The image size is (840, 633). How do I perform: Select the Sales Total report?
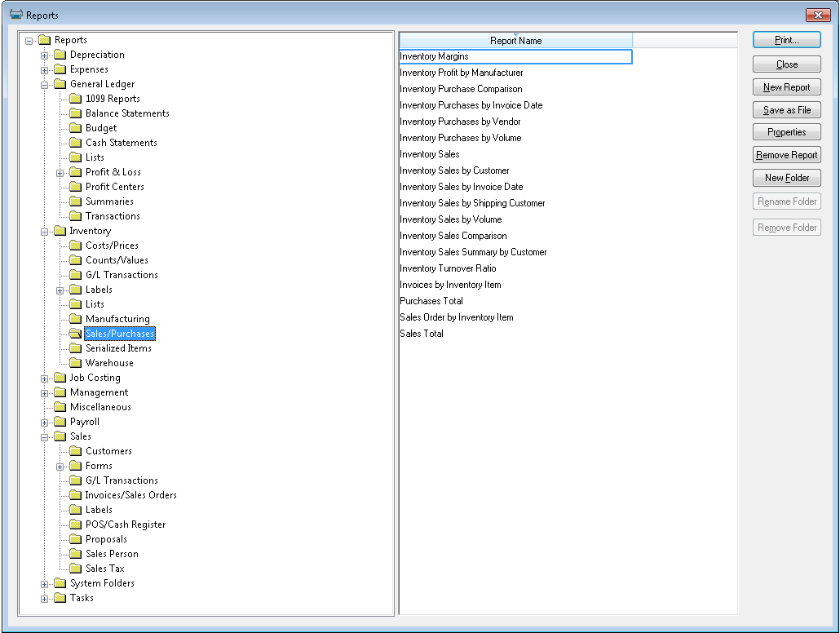click(422, 334)
